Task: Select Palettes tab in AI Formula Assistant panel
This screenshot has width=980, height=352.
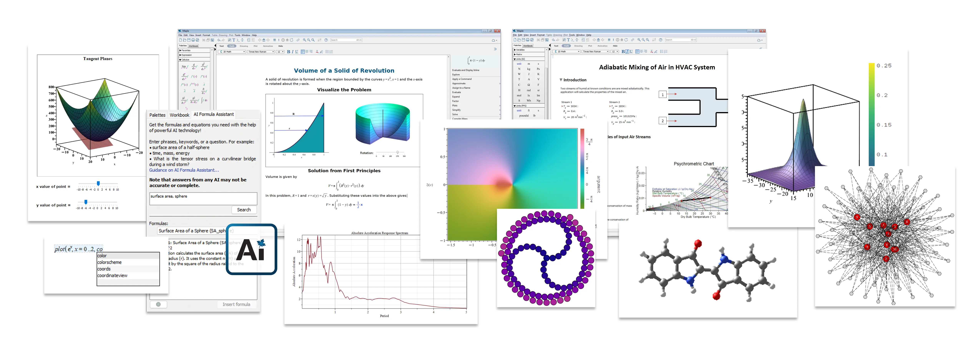Action: [x=157, y=115]
